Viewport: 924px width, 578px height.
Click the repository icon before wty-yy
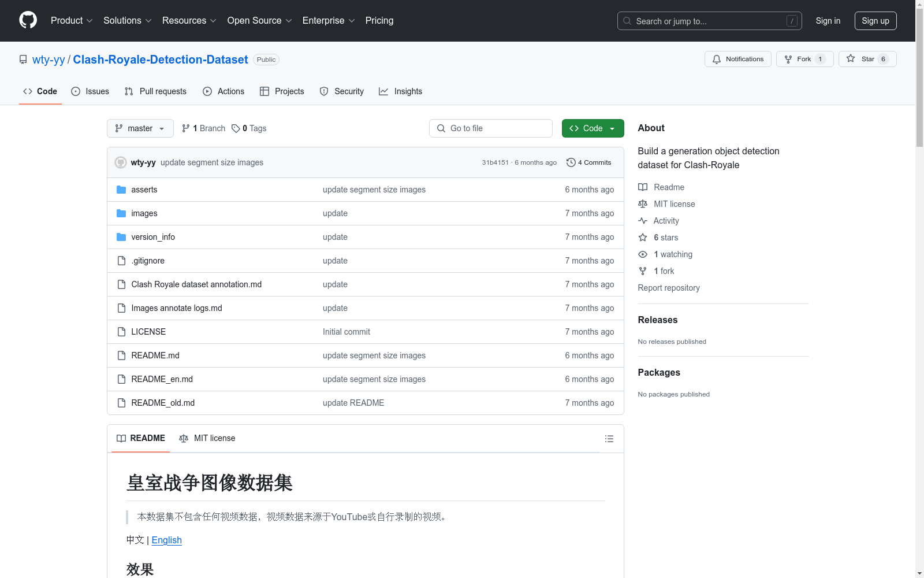click(23, 60)
